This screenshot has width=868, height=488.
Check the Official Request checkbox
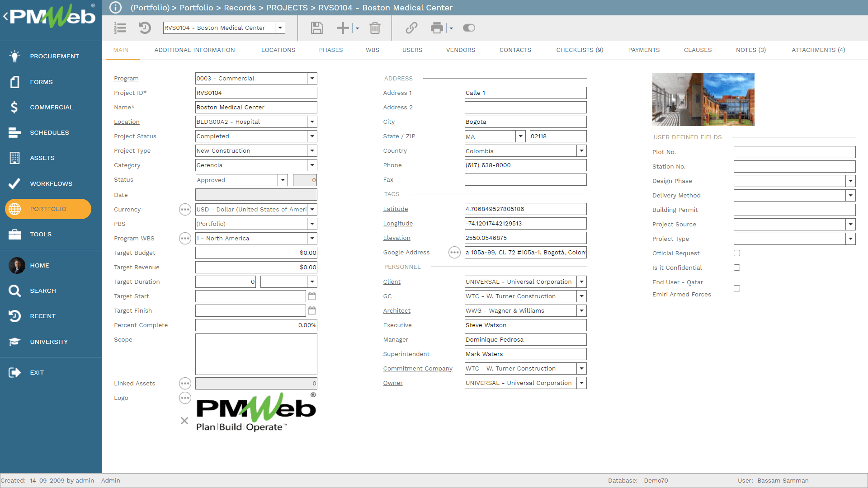(737, 253)
